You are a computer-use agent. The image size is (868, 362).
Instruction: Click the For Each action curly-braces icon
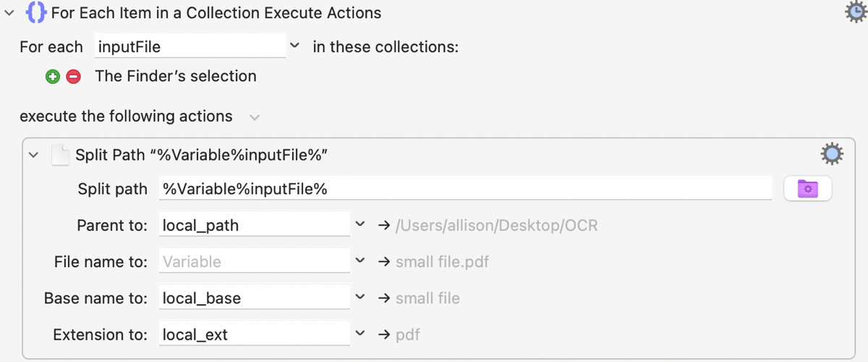tap(35, 13)
